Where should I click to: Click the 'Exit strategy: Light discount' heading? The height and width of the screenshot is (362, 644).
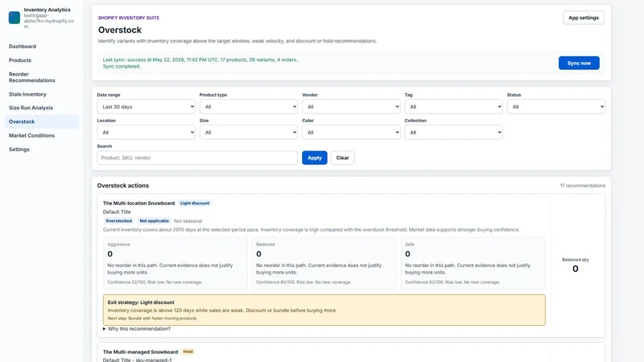[x=141, y=302]
